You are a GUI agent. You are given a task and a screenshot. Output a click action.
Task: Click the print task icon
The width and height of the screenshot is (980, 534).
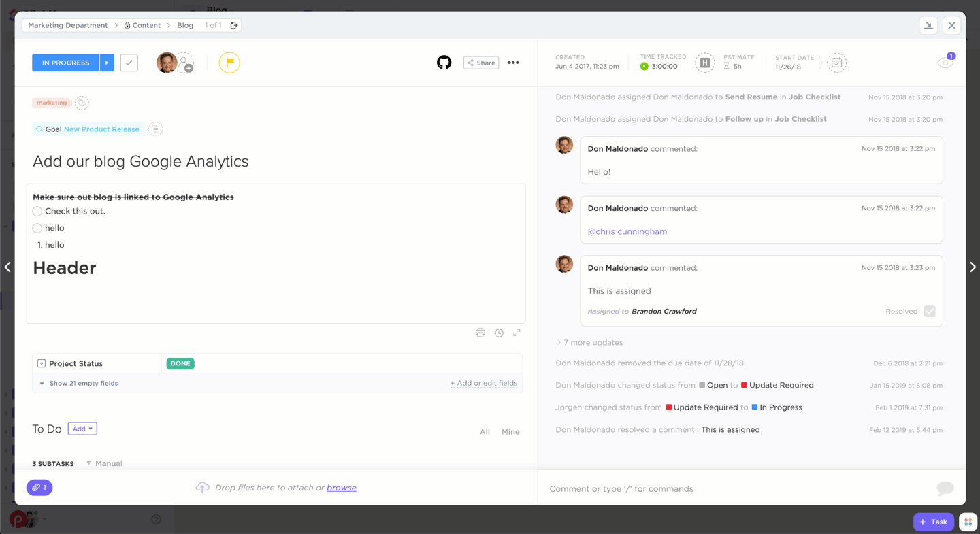click(480, 333)
